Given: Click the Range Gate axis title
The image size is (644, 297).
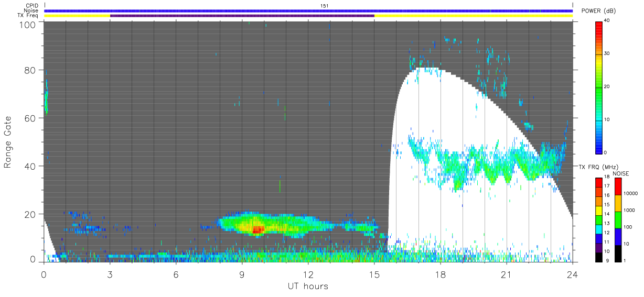Looking at the screenshot, I should [8, 142].
